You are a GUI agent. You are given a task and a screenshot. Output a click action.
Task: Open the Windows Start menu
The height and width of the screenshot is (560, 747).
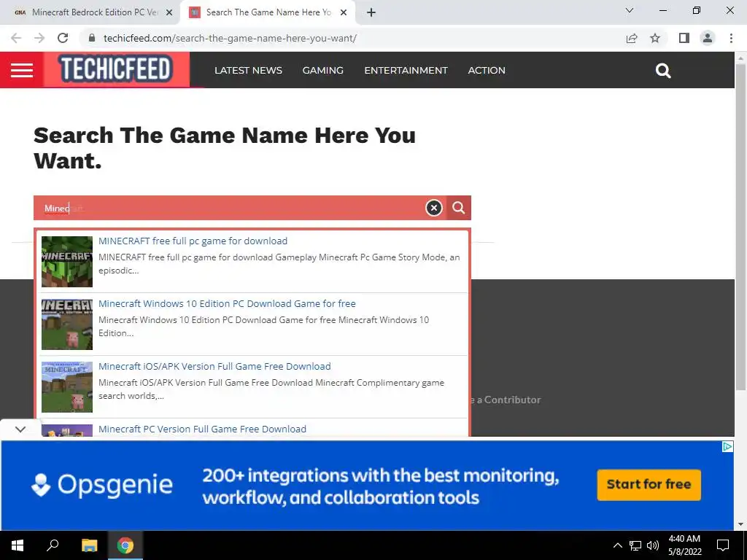pyautogui.click(x=18, y=545)
